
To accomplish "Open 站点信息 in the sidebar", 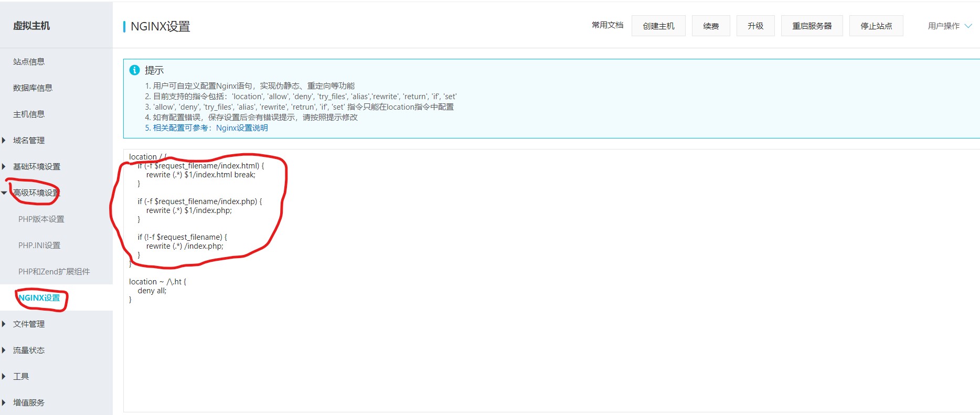I will coord(29,61).
